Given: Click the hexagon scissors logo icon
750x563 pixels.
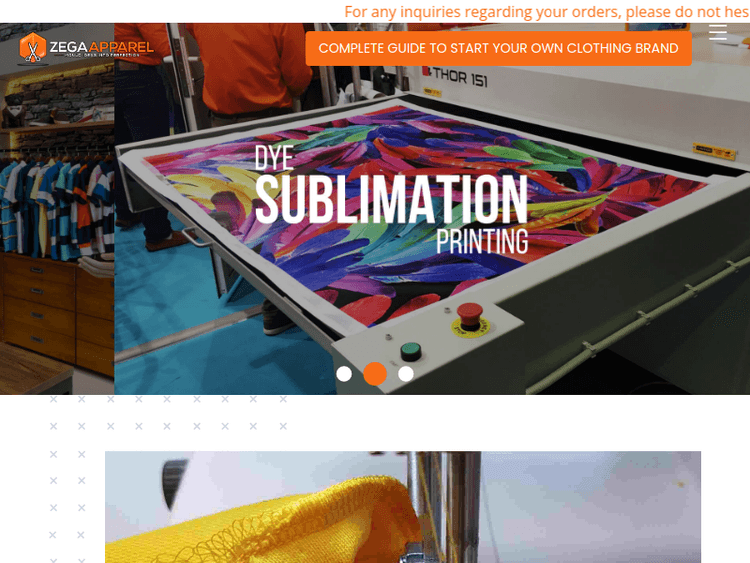Looking at the screenshot, I should [x=33, y=48].
